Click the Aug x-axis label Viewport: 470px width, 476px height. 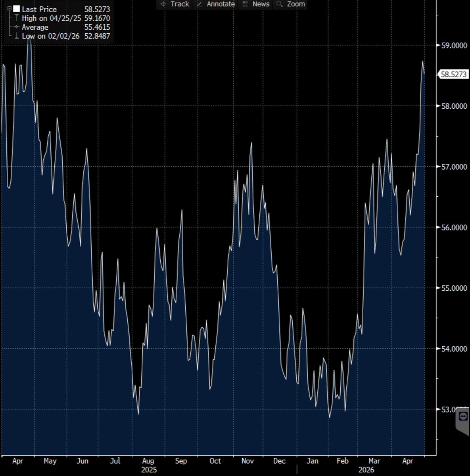coord(148,461)
